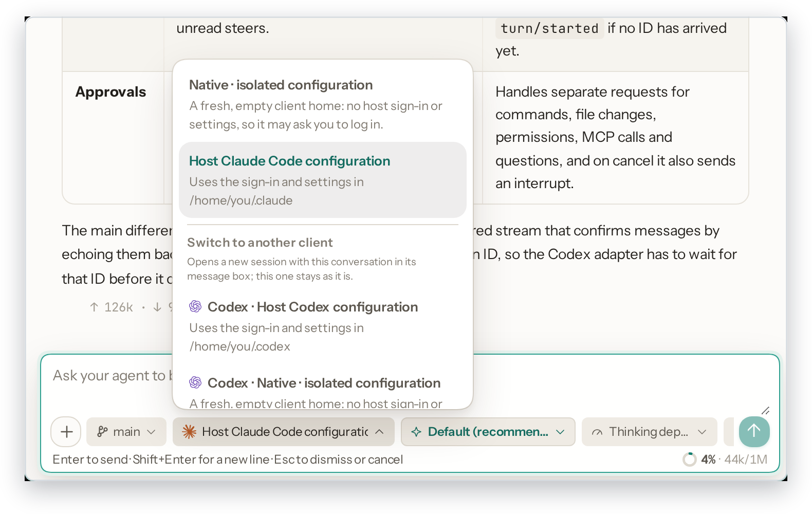Click the Codex logo beside Host Codex

tap(195, 306)
